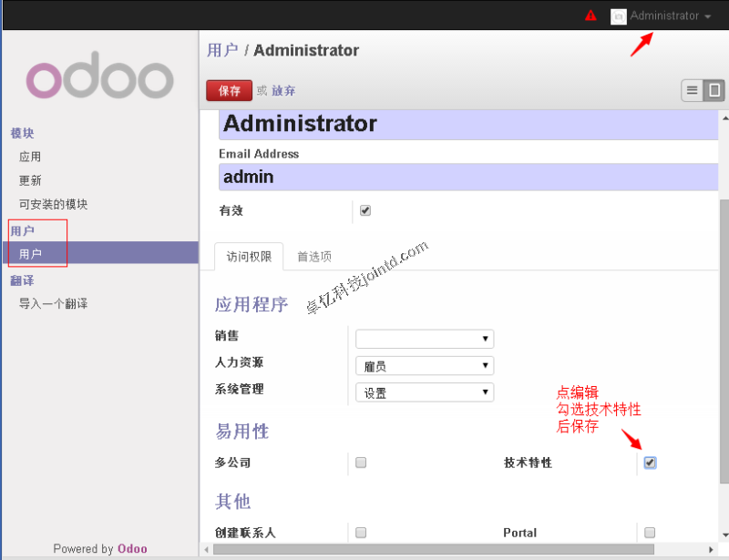Switch to the 首选项 tab
Screen dimensions: 729x560
[x=313, y=257]
